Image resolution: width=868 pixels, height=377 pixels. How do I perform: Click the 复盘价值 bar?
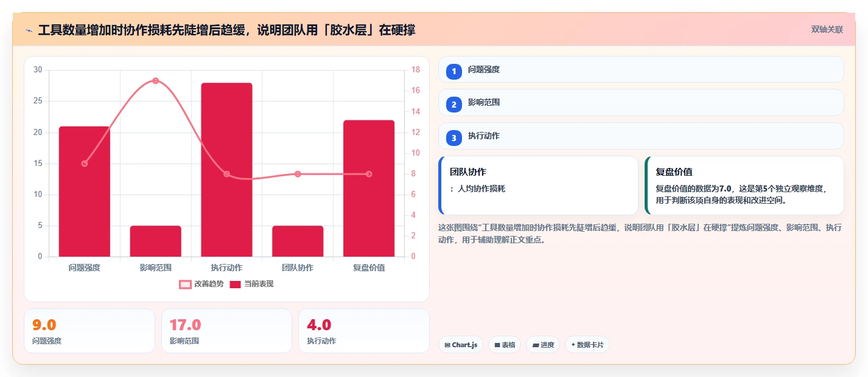tap(369, 188)
